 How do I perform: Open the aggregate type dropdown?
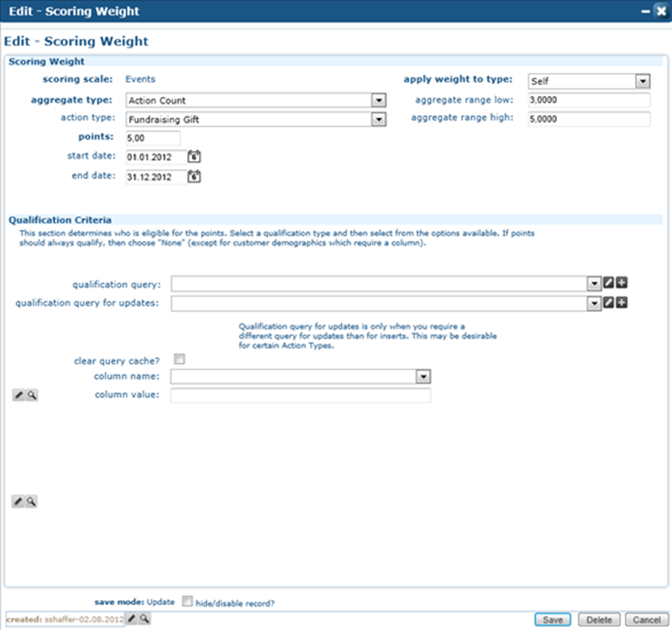point(378,100)
